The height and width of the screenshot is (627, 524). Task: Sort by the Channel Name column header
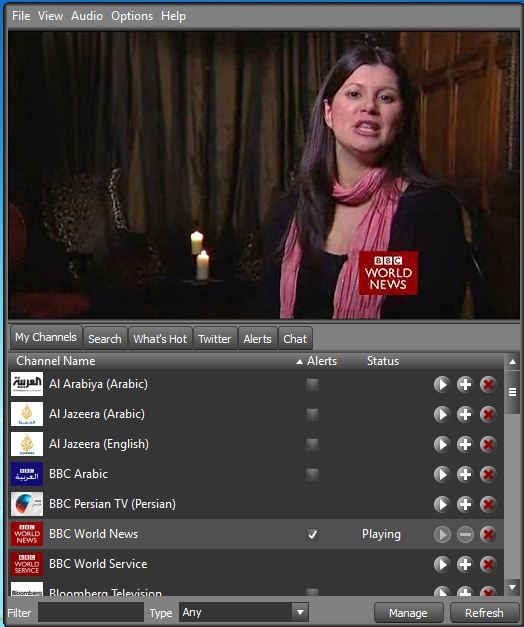pyautogui.click(x=56, y=361)
